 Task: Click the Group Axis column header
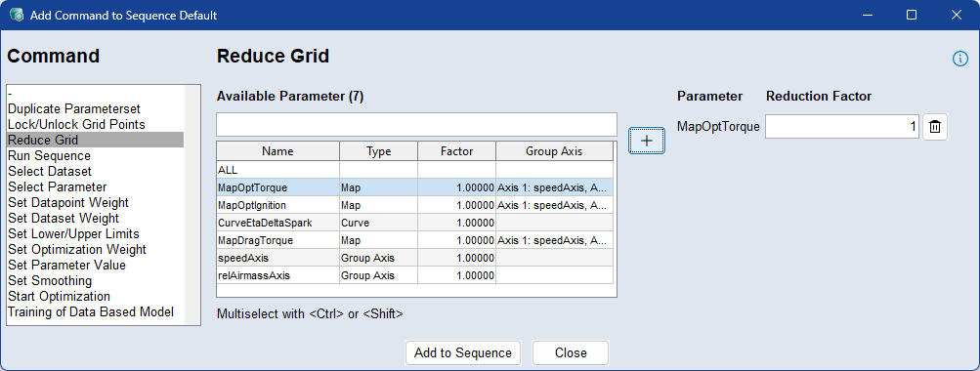click(554, 151)
